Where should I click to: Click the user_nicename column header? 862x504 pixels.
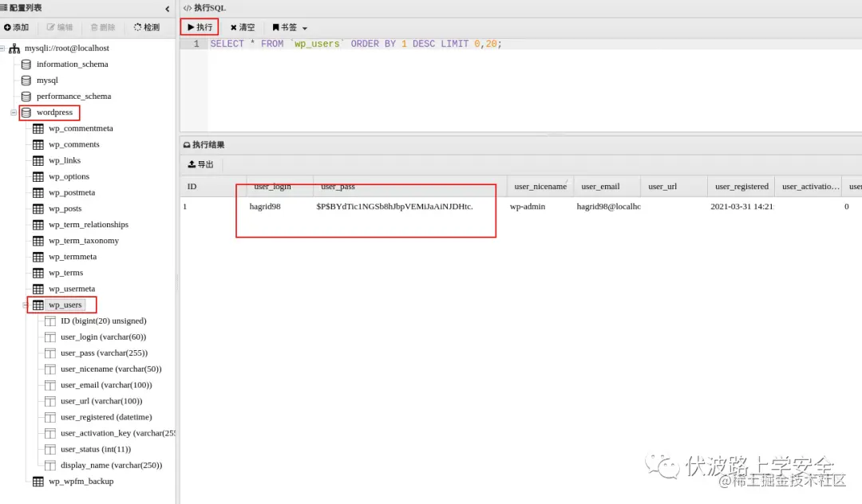(540, 187)
